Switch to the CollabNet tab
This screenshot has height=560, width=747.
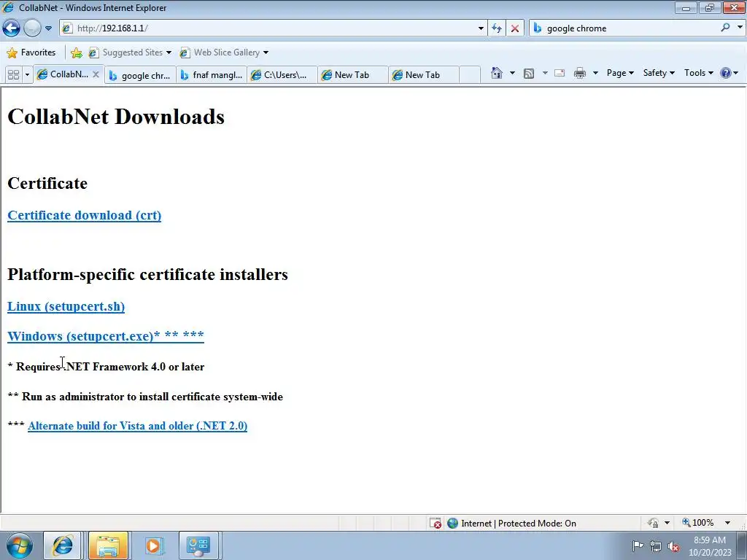63,74
